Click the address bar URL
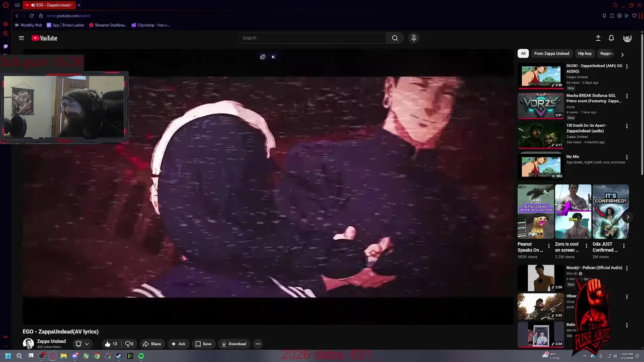 coord(68,16)
